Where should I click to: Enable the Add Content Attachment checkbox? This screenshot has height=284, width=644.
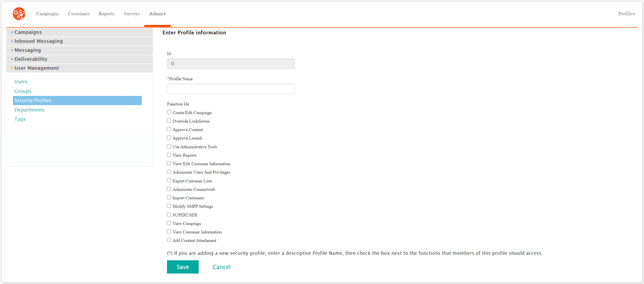pos(169,240)
